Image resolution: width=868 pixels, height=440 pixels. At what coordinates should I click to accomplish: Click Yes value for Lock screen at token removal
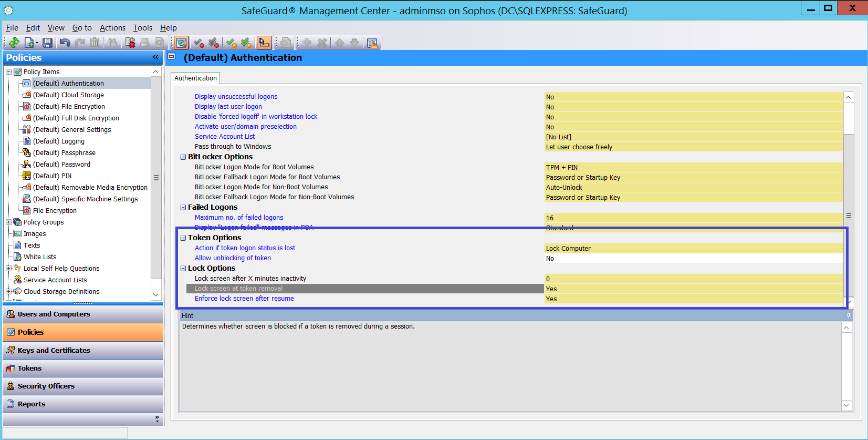(694, 289)
